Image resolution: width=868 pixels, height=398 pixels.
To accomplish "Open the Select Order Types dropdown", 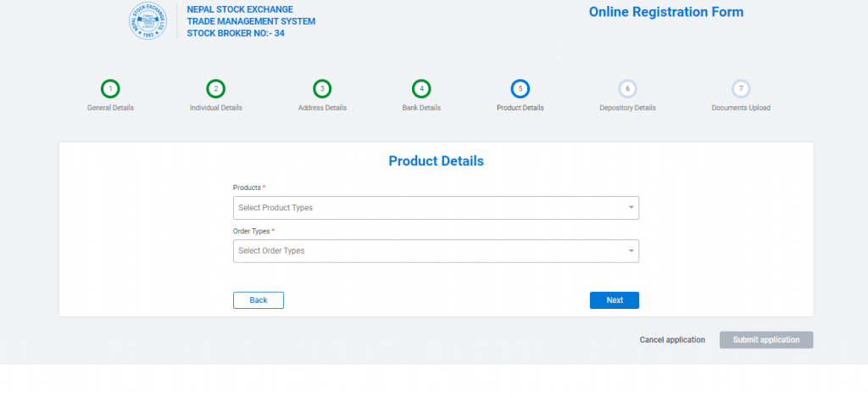I will point(428,251).
